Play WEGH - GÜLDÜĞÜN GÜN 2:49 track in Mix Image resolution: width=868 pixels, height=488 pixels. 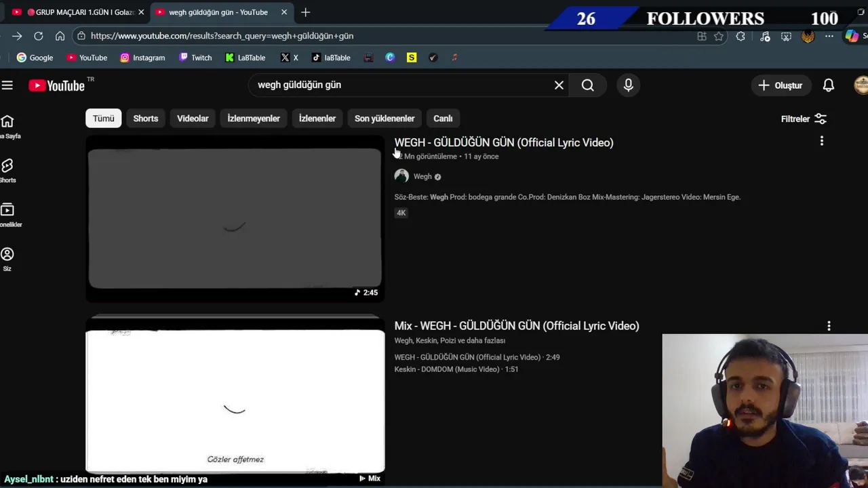(477, 357)
